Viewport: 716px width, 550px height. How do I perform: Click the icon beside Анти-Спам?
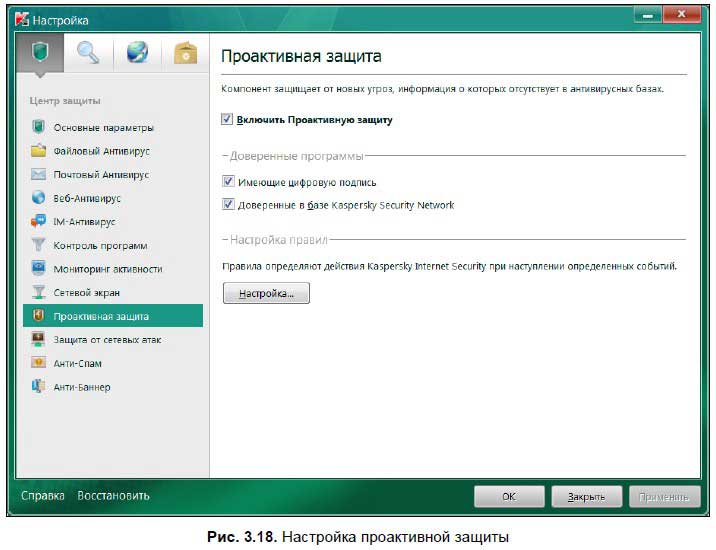pyautogui.click(x=38, y=363)
